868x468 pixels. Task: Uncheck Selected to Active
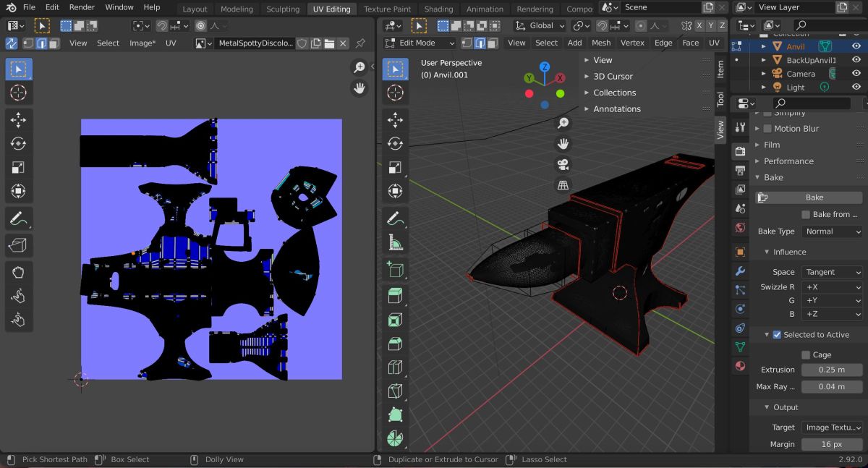pos(777,335)
